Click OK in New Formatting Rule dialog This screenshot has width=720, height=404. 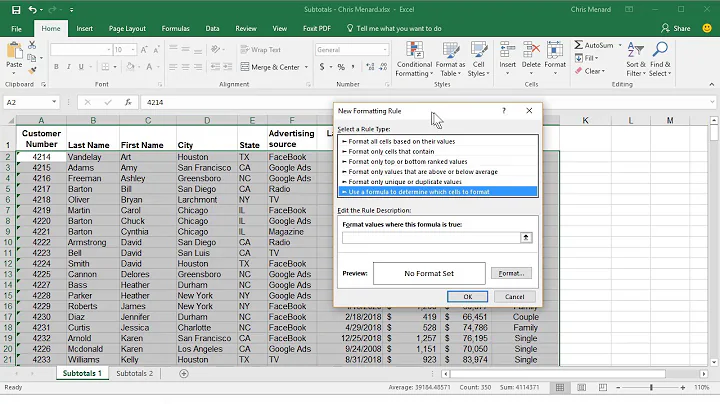click(x=467, y=297)
